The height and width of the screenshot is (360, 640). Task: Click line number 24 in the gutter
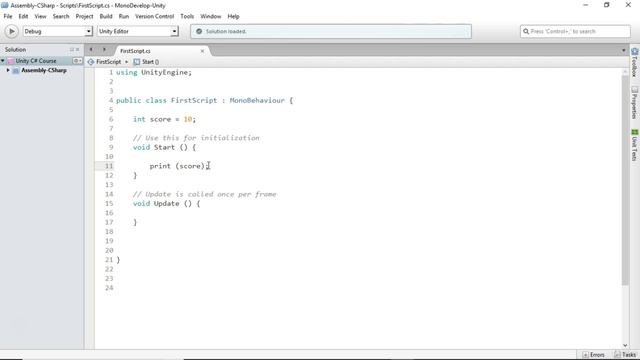[109, 288]
